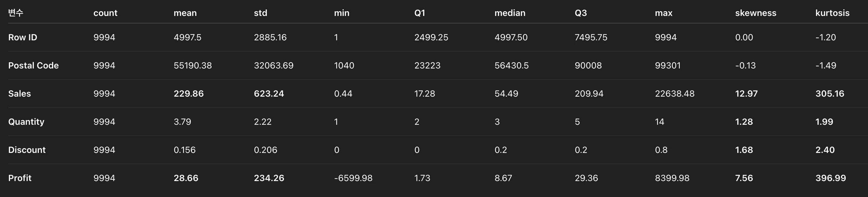This screenshot has width=868, height=197.
Task: Select the 'mean' column header
Action: tap(185, 13)
